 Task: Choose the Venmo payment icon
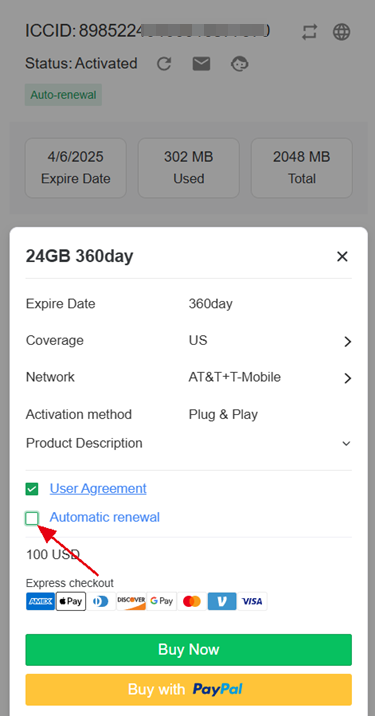[x=222, y=601]
